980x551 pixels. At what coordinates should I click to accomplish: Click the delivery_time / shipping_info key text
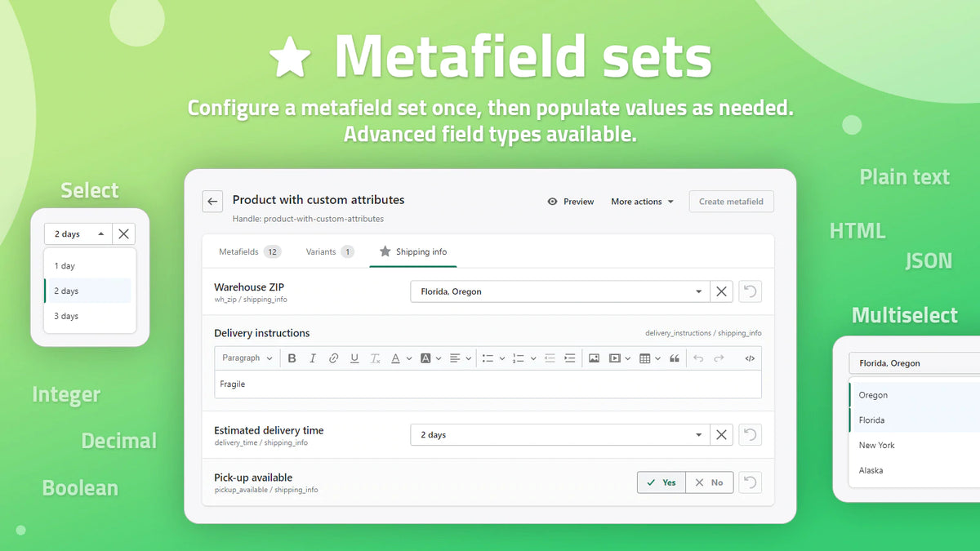(261, 442)
